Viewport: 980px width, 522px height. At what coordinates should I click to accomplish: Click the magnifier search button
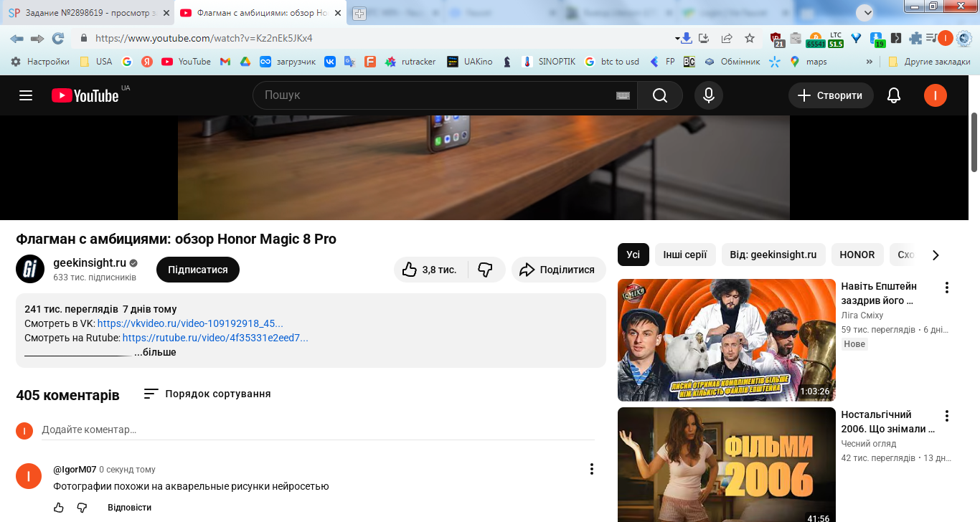(x=660, y=95)
